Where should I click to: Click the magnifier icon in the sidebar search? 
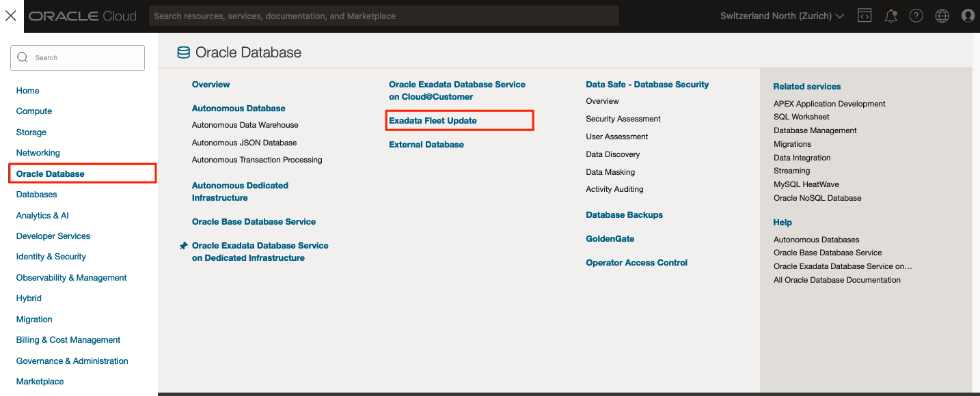(x=23, y=57)
